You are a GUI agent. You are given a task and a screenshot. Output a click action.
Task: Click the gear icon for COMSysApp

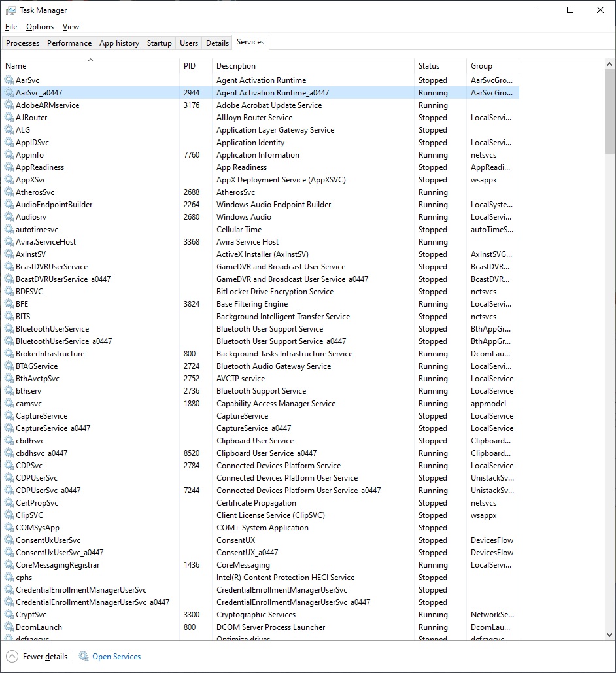9,528
